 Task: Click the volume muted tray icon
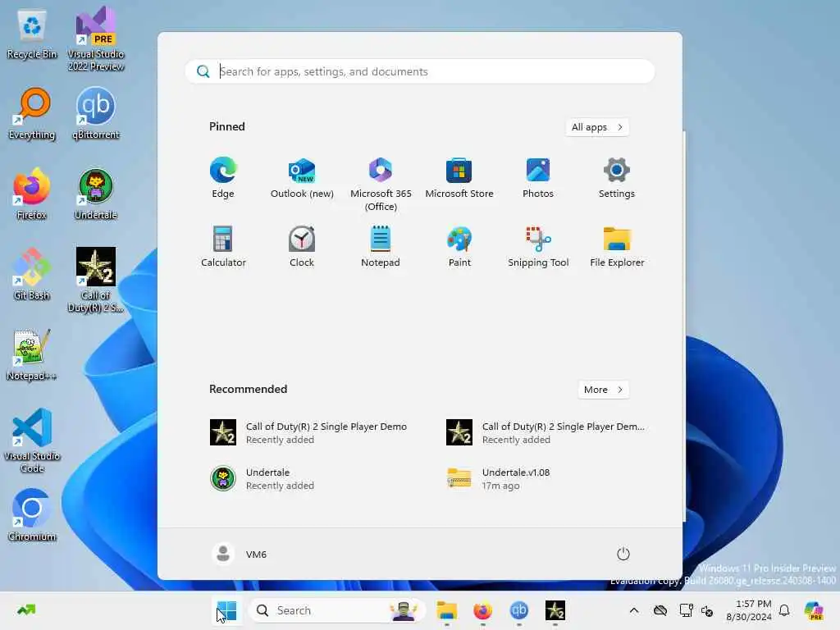707,610
